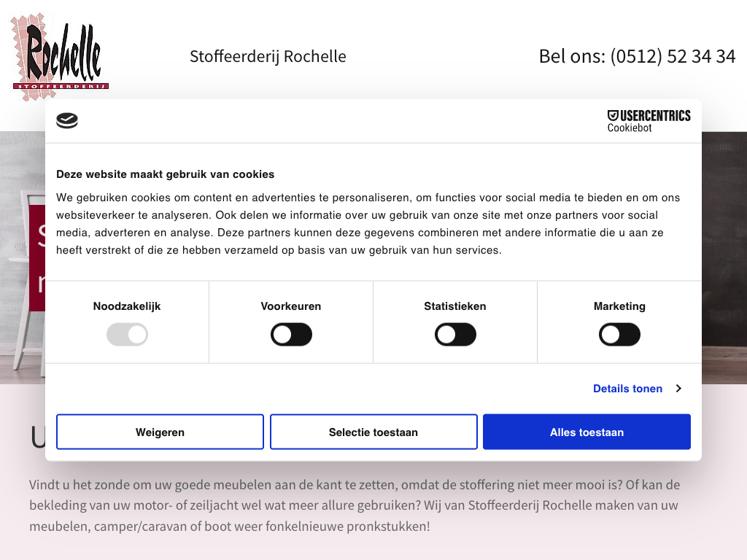The image size is (747, 560).
Task: Select the Statistieken category label
Action: pyautogui.click(x=455, y=306)
